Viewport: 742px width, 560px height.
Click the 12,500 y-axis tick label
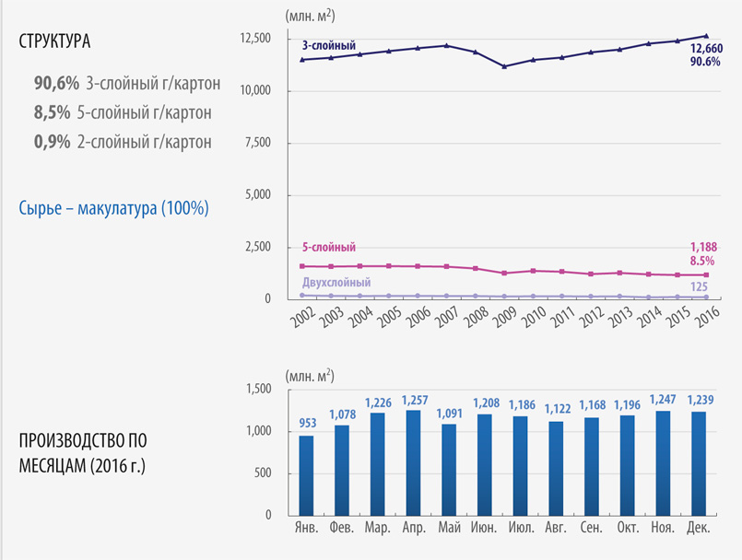[255, 38]
